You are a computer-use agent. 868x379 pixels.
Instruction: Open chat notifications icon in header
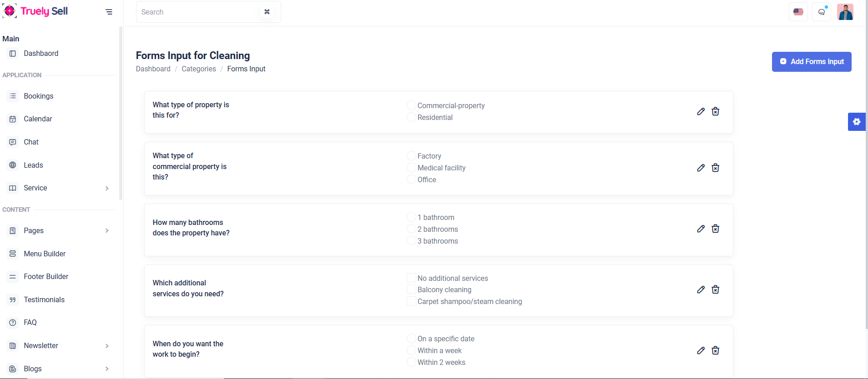(x=822, y=12)
